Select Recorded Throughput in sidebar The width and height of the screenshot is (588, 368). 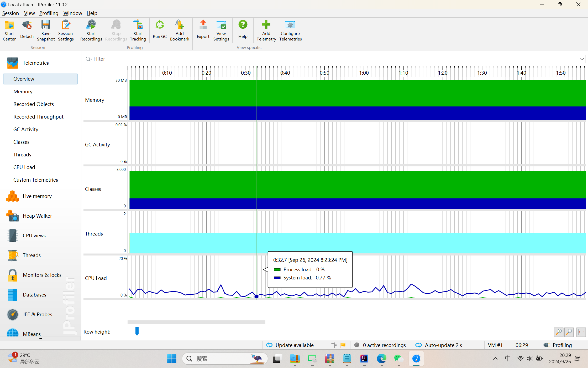tap(38, 117)
